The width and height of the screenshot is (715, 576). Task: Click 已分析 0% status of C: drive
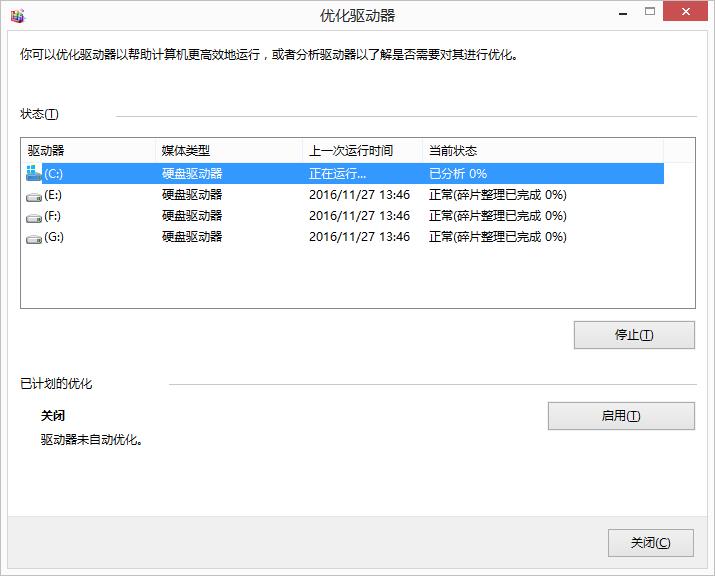point(458,174)
